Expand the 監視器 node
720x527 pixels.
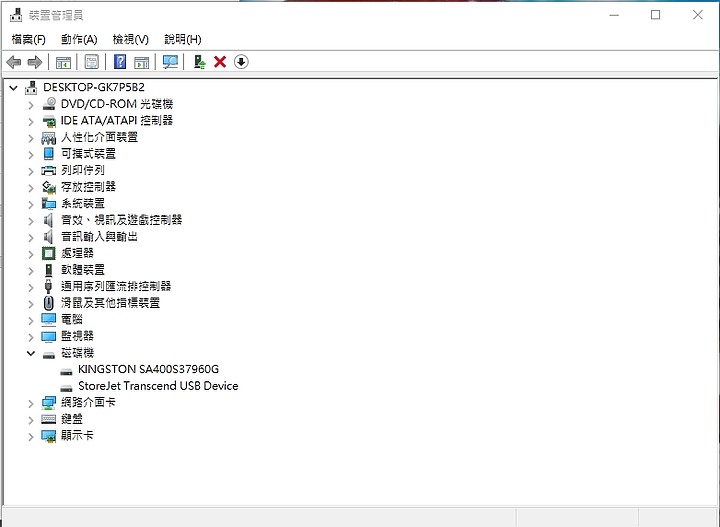[31, 337]
